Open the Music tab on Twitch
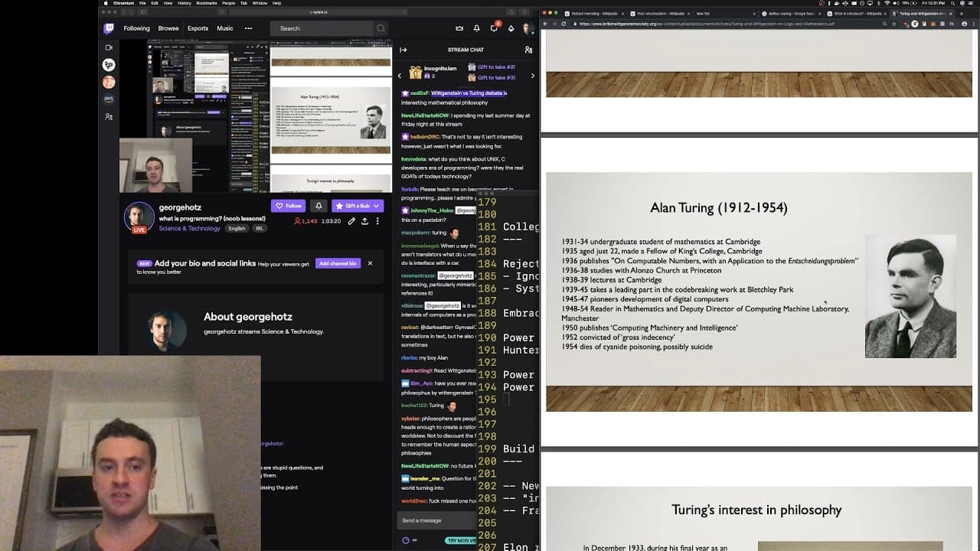The image size is (980, 551). click(x=225, y=28)
